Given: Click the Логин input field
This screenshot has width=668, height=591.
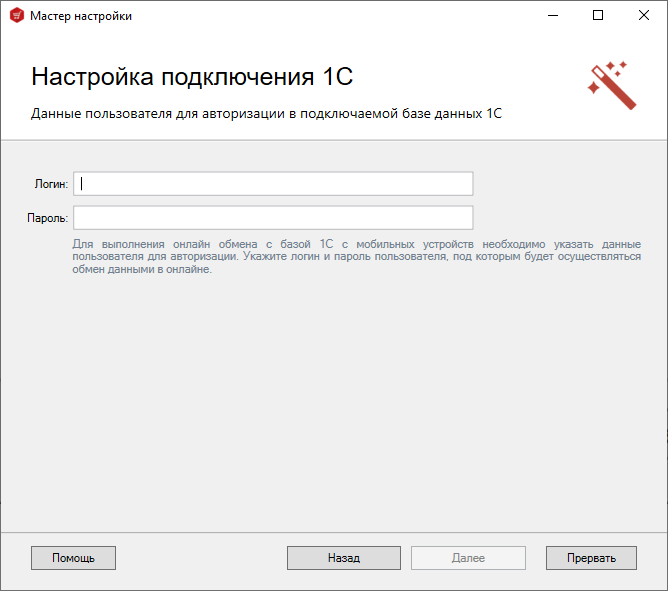Looking at the screenshot, I should coord(273,184).
